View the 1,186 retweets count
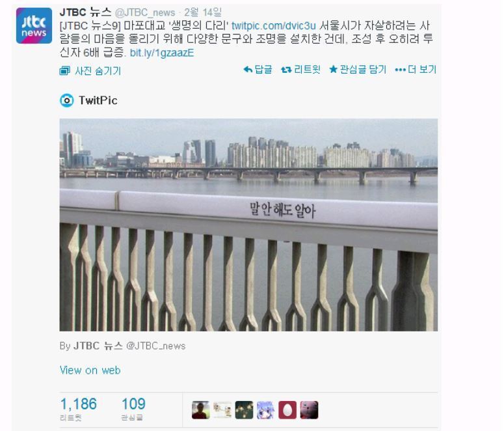This screenshot has height=431, width=504. (79, 404)
